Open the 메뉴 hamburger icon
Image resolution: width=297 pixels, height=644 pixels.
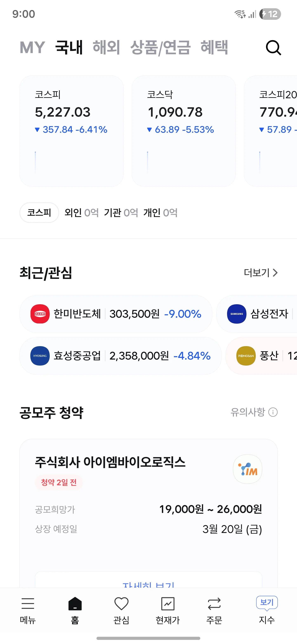point(28,604)
